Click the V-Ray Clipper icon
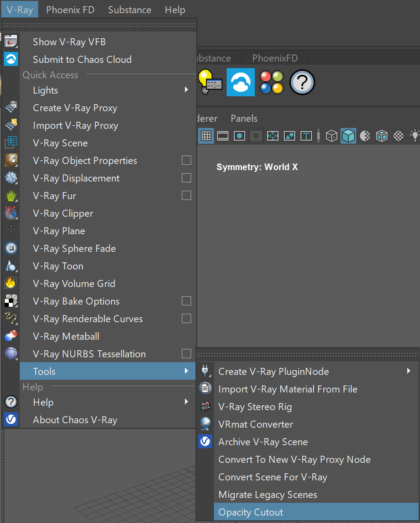The height and width of the screenshot is (523, 420). click(11, 213)
